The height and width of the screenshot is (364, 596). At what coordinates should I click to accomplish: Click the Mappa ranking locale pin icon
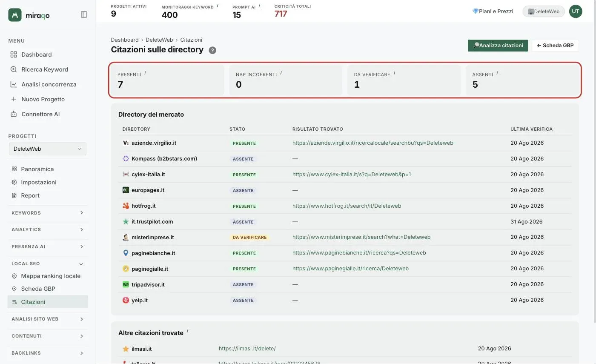click(14, 276)
